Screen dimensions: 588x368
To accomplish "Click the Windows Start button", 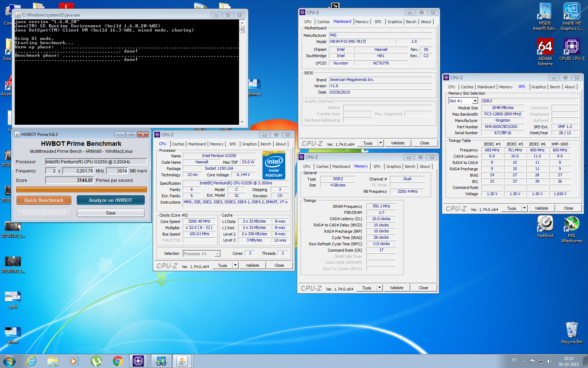I will 9,361.
